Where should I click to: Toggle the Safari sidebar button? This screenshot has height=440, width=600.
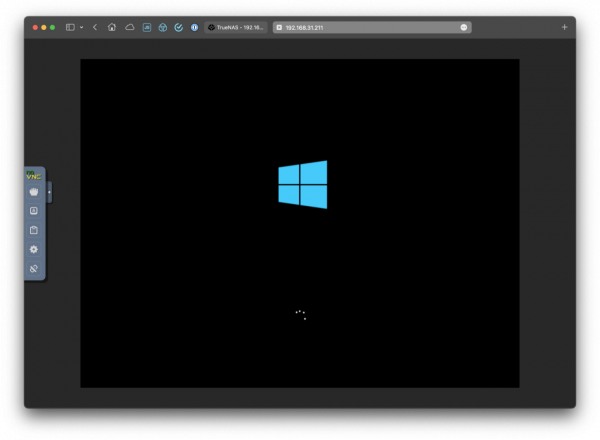tap(70, 27)
